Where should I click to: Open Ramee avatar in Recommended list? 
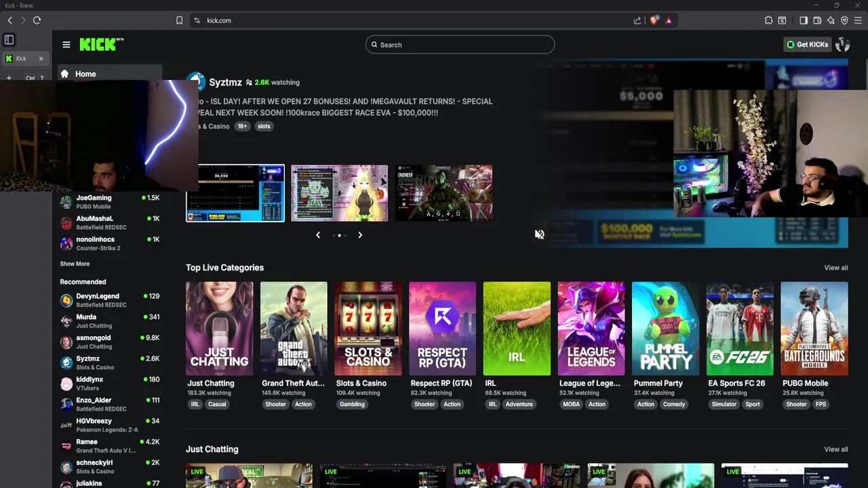pos(66,446)
